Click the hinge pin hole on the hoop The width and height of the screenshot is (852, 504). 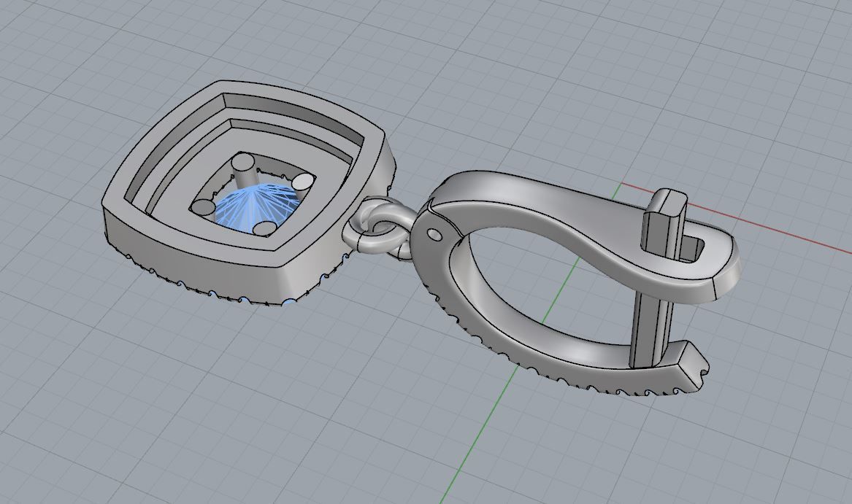(x=435, y=234)
